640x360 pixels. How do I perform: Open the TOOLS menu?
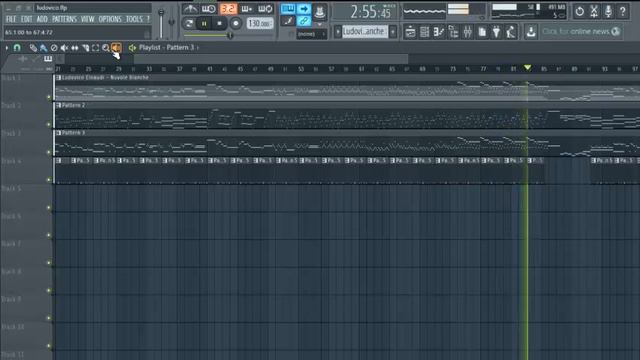[134, 19]
